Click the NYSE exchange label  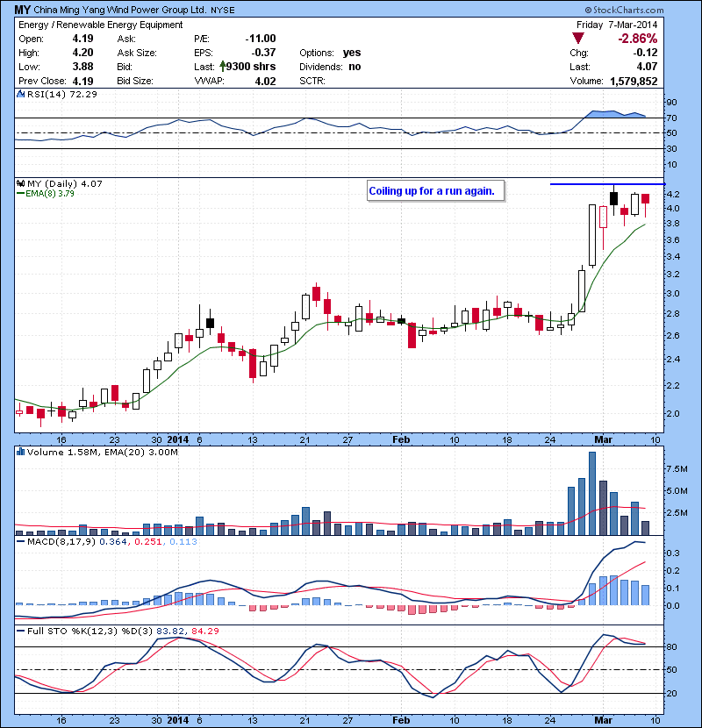tap(223, 10)
